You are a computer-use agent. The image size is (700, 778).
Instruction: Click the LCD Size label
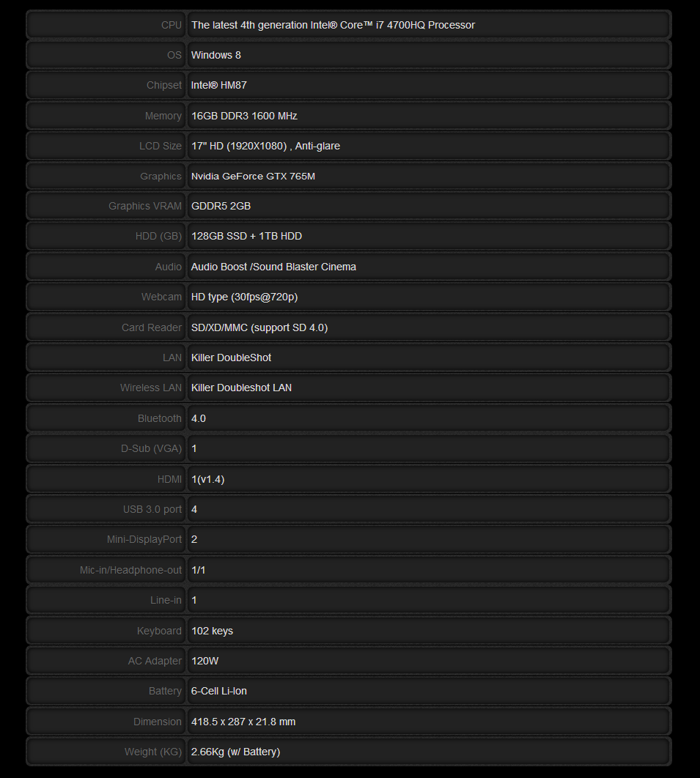[160, 146]
